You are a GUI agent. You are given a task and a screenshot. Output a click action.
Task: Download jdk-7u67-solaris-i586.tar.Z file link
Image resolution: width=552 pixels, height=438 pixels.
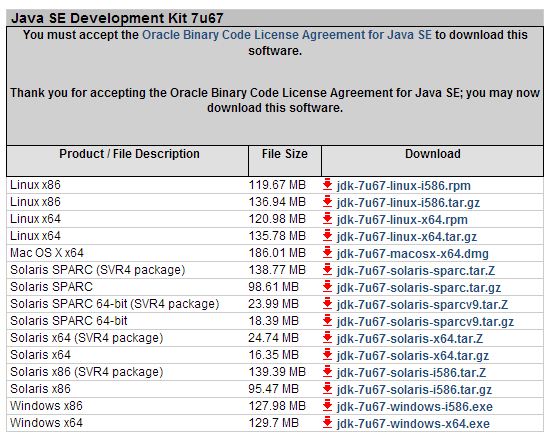pos(411,373)
